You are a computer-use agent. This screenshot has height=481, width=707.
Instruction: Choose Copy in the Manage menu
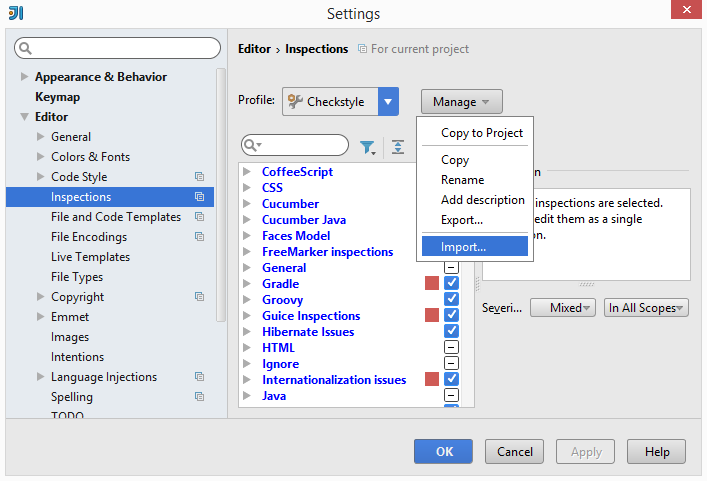click(x=475, y=160)
